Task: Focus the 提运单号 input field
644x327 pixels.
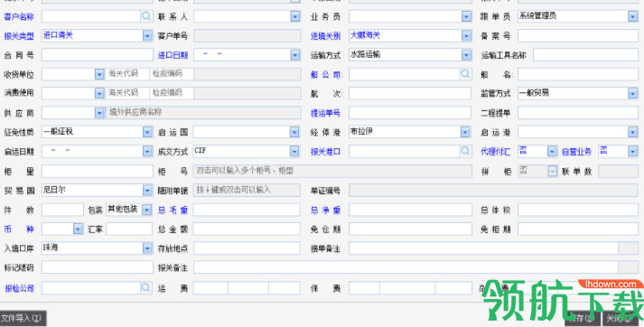Action: click(x=410, y=113)
